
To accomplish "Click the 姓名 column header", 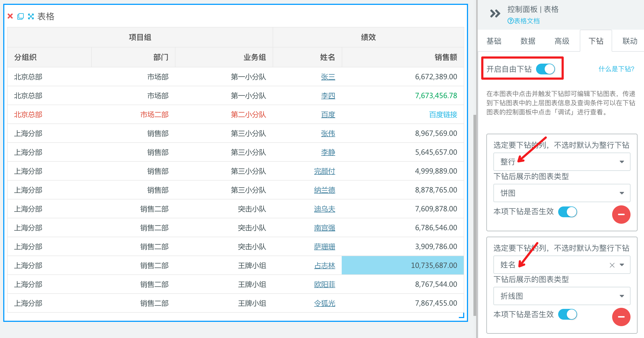I will [307, 57].
